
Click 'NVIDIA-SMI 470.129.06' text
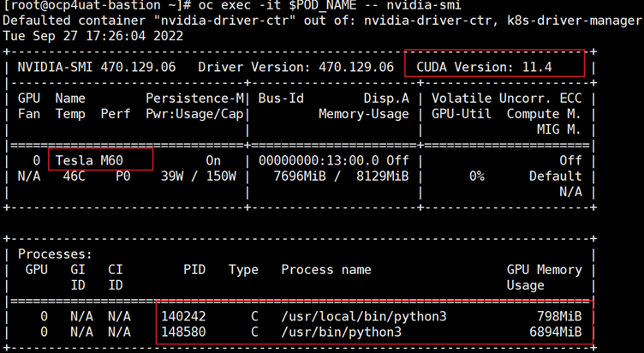coord(97,67)
